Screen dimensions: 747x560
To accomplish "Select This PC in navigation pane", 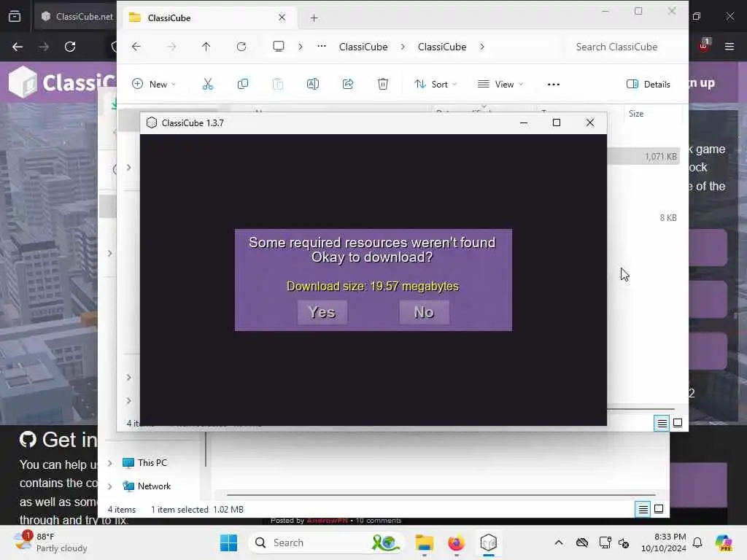I will tap(152, 463).
